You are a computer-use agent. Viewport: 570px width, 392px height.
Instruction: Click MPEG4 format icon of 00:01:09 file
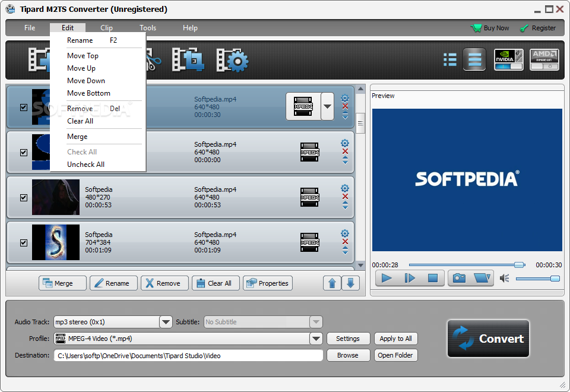pyautogui.click(x=310, y=242)
